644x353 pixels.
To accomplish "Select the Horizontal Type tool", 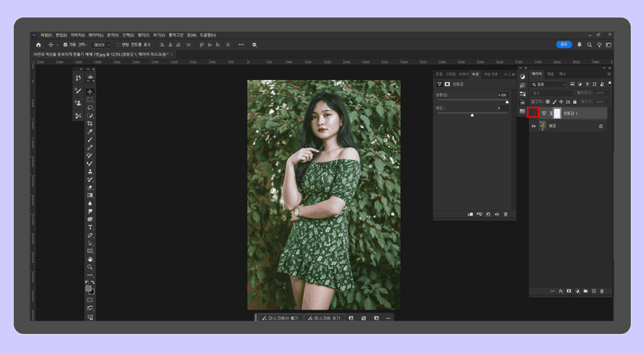I will [90, 227].
